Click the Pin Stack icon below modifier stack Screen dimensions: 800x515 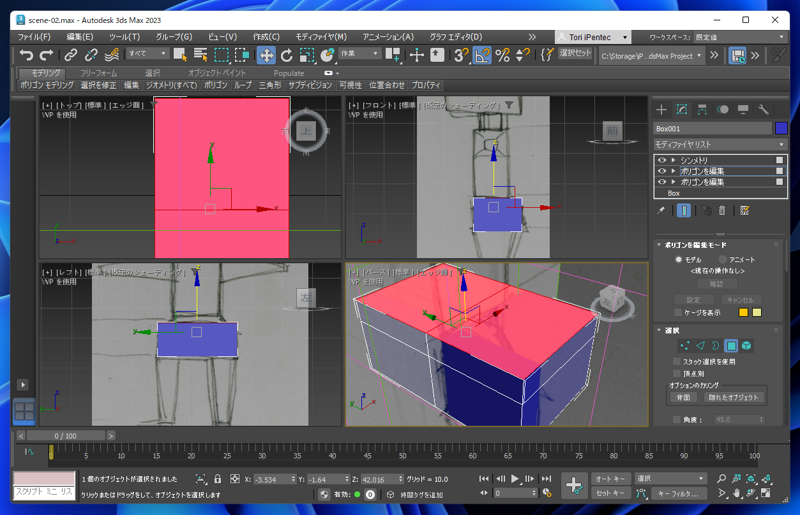coord(661,210)
